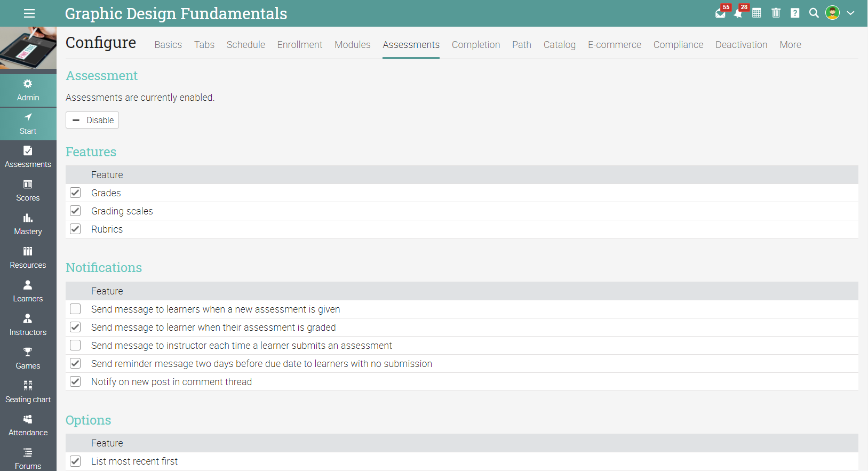The width and height of the screenshot is (868, 471).
Task: Click the search magnifier icon
Action: (x=814, y=13)
